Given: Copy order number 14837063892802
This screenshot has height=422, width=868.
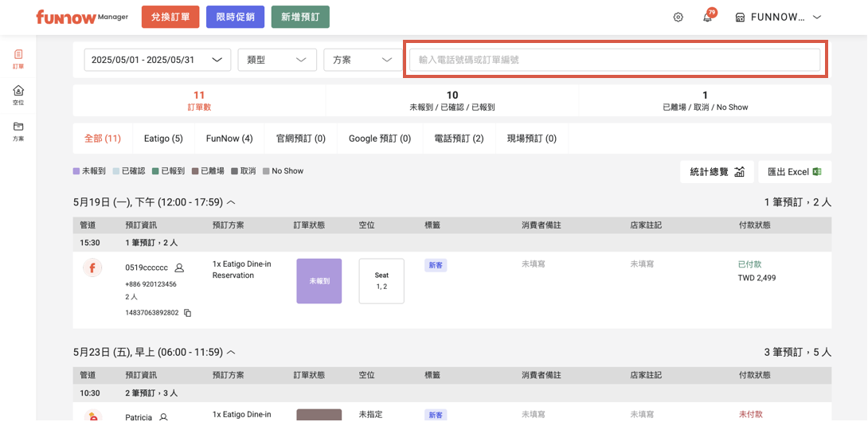Looking at the screenshot, I should pos(188,313).
